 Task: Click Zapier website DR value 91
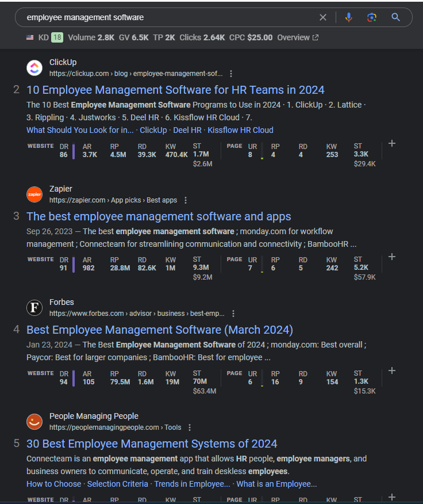(x=63, y=268)
